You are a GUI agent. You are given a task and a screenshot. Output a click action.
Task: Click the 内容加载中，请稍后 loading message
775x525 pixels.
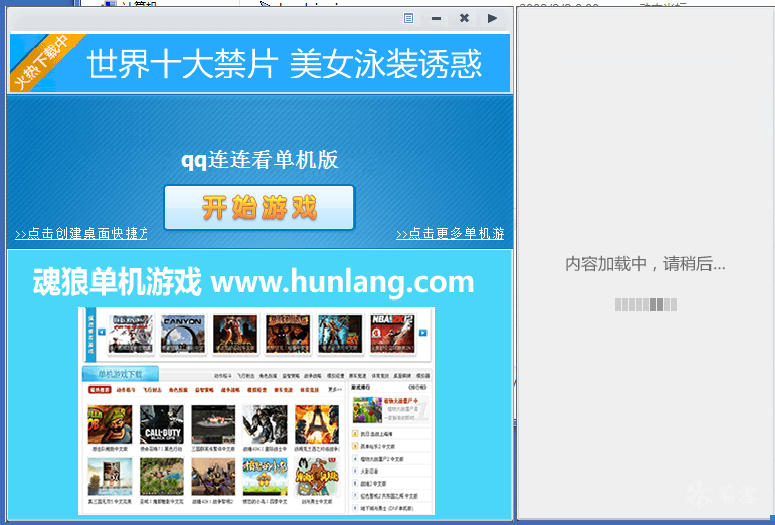(646, 264)
